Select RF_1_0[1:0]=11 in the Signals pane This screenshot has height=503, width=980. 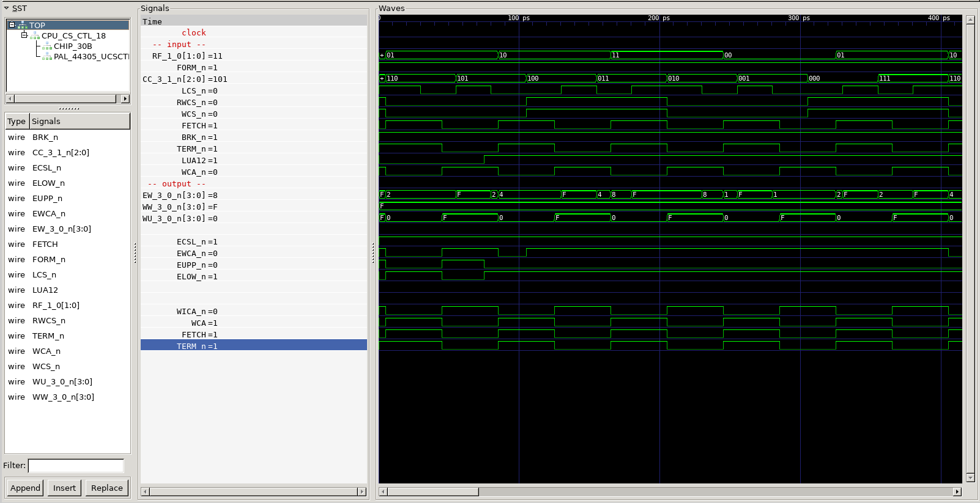(x=254, y=56)
